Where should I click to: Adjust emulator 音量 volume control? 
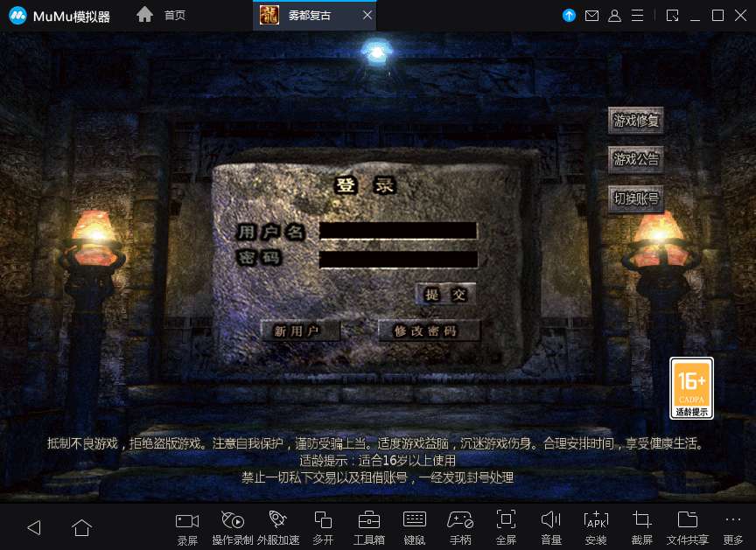pos(550,526)
